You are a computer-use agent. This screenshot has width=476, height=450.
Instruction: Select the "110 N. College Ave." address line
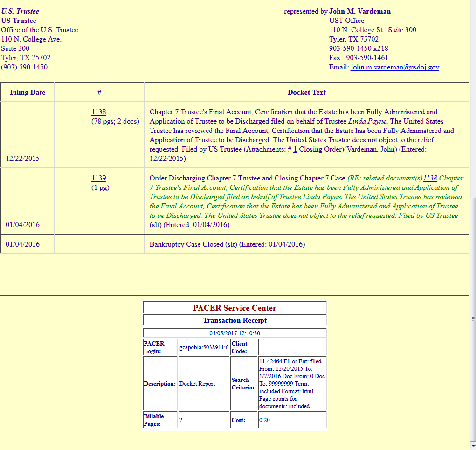[31, 40]
